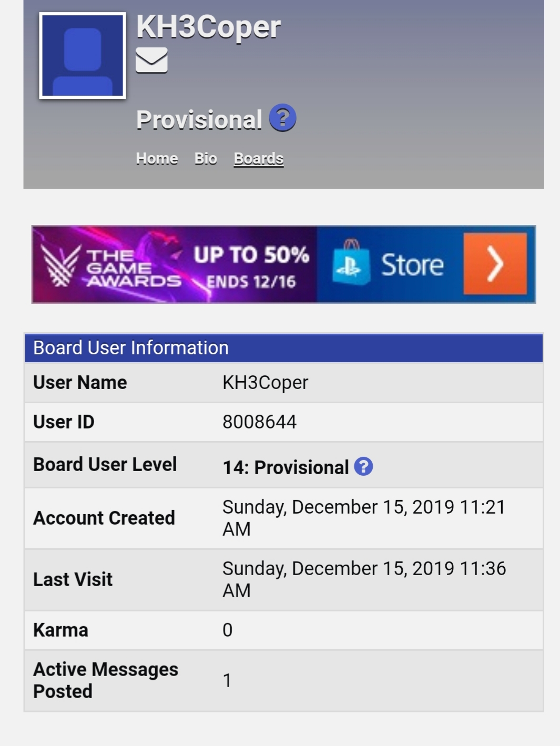The image size is (560, 746).
Task: Click the Provisional level heading text
Action: point(199,119)
